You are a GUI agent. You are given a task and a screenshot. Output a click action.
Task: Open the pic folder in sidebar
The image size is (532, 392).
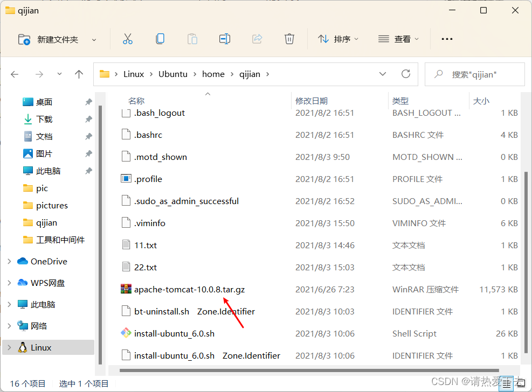coord(42,188)
